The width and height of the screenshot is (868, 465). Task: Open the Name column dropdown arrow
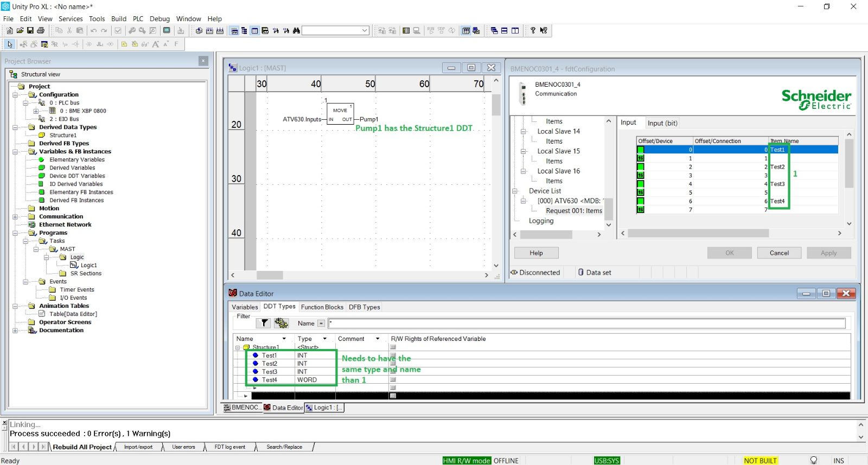(x=284, y=339)
